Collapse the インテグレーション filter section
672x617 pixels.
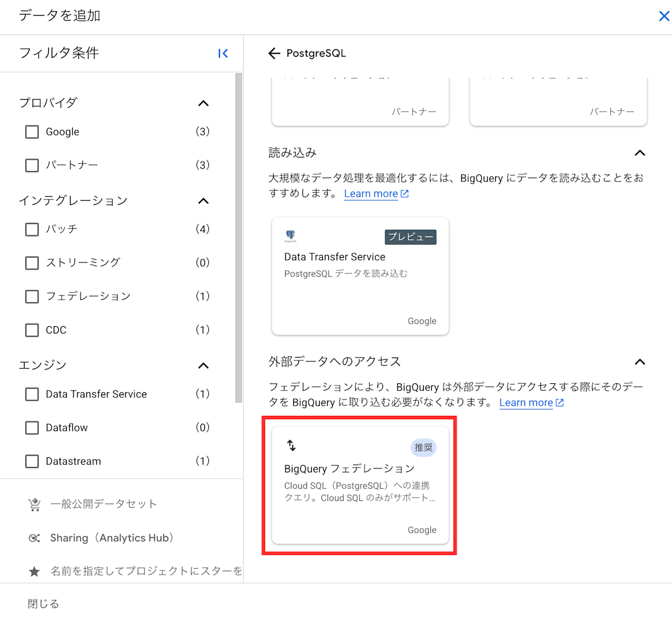203,201
